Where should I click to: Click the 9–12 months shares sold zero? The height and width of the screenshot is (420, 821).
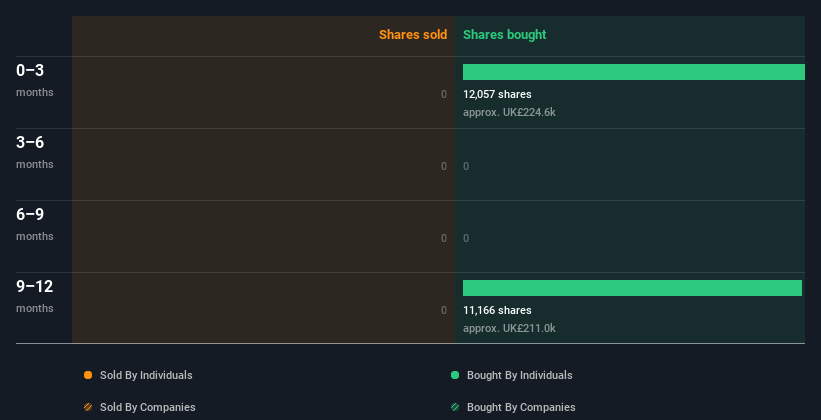444,310
